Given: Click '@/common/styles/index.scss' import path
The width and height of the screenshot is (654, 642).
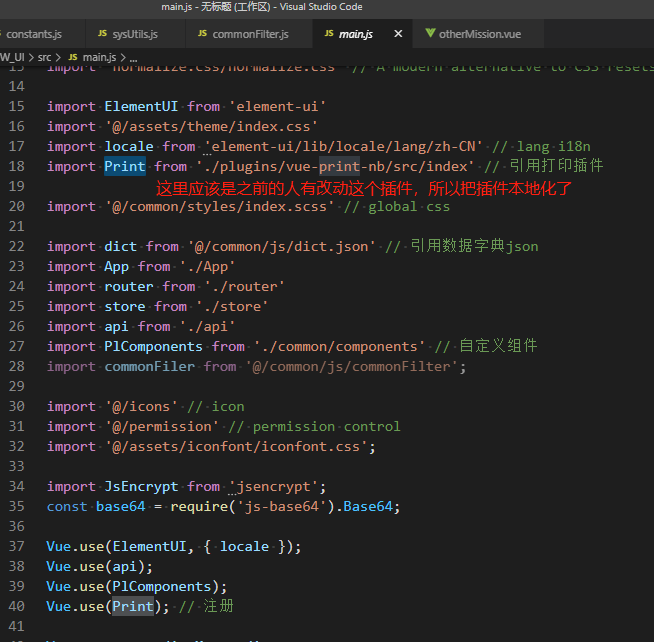Looking at the screenshot, I should pos(220,206).
